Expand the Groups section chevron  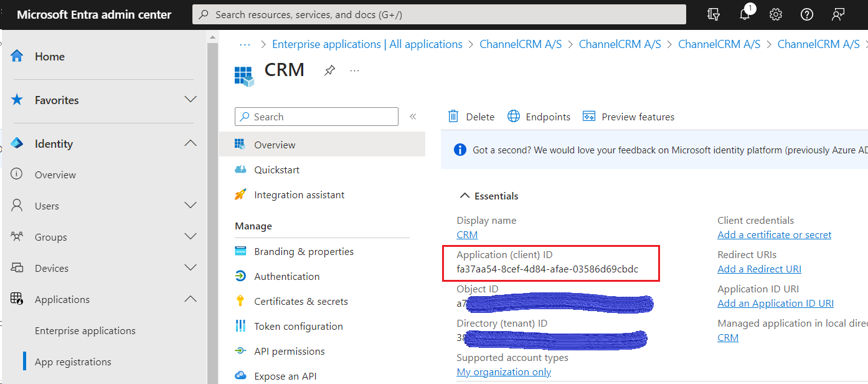[x=191, y=236]
